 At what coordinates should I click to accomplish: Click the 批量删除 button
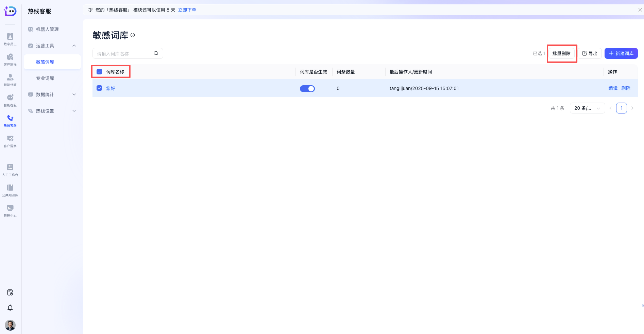pos(561,53)
